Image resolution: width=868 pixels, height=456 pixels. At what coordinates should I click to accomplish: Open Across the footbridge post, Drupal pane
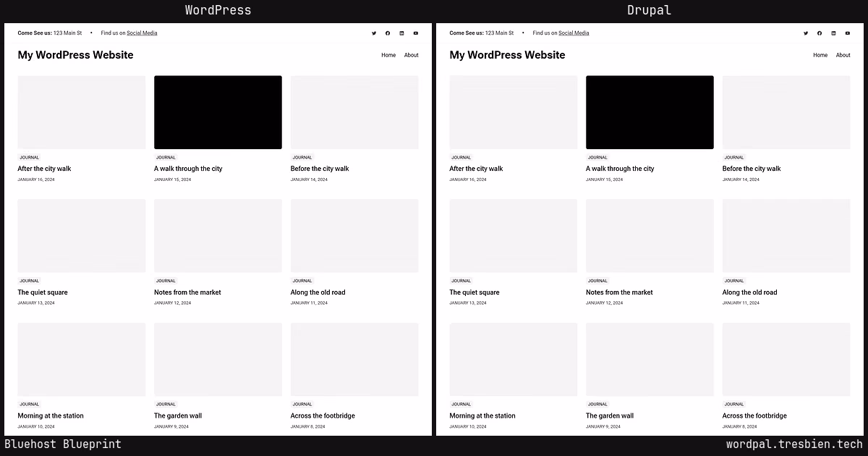[754, 416]
